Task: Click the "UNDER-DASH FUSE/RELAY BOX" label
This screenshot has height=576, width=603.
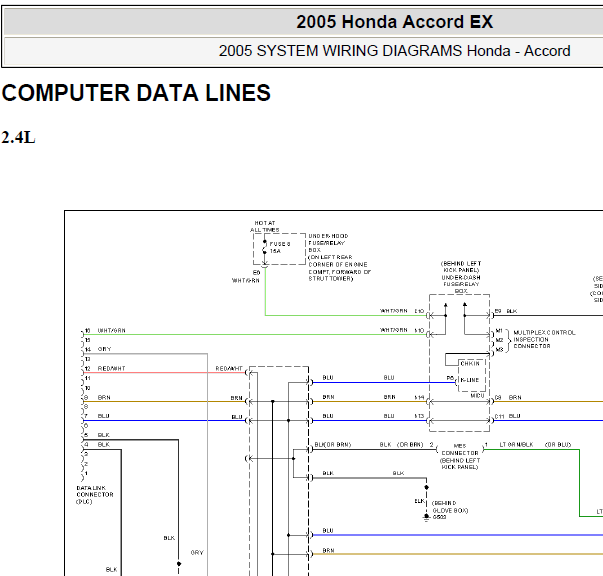Action: pyautogui.click(x=461, y=284)
